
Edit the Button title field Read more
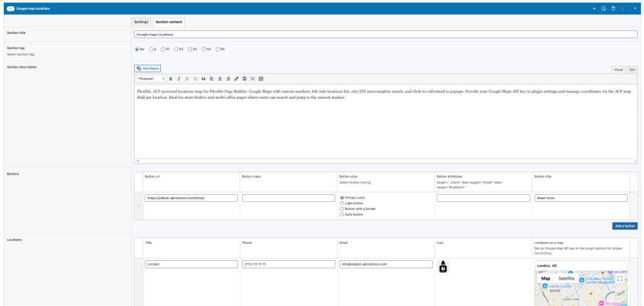(581, 198)
